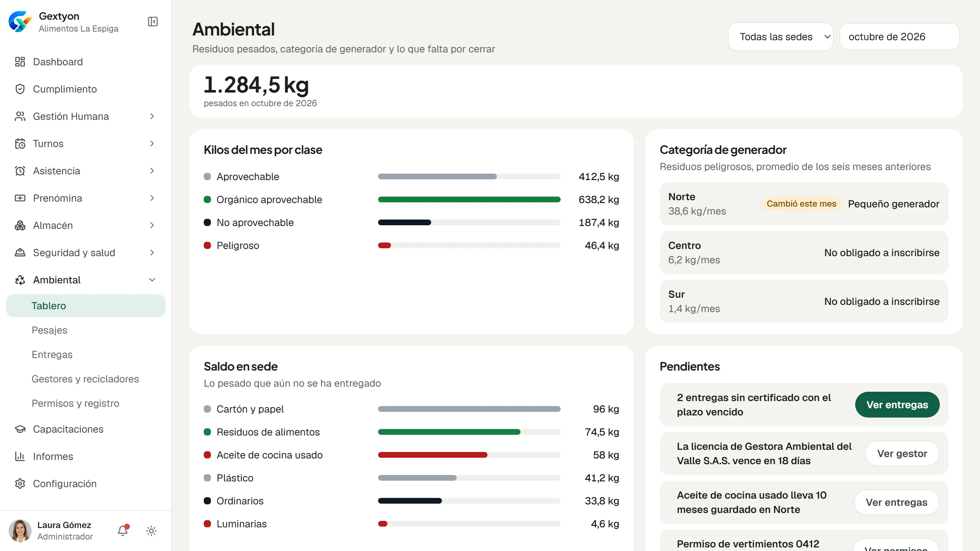Open Todas las sedes dropdown
This screenshot has height=551, width=980.
780,37
